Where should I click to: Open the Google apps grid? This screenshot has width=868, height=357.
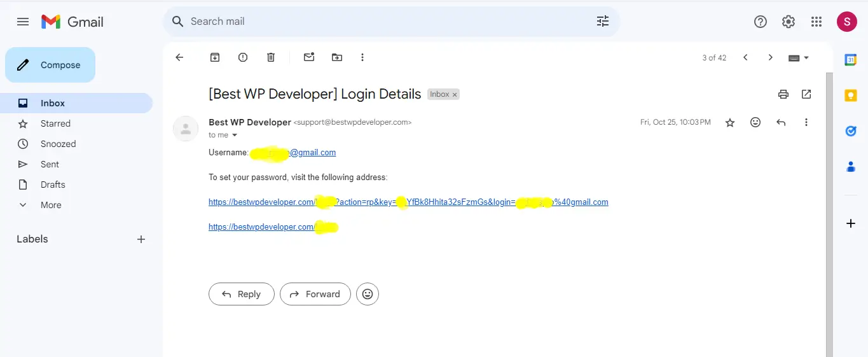pyautogui.click(x=816, y=22)
